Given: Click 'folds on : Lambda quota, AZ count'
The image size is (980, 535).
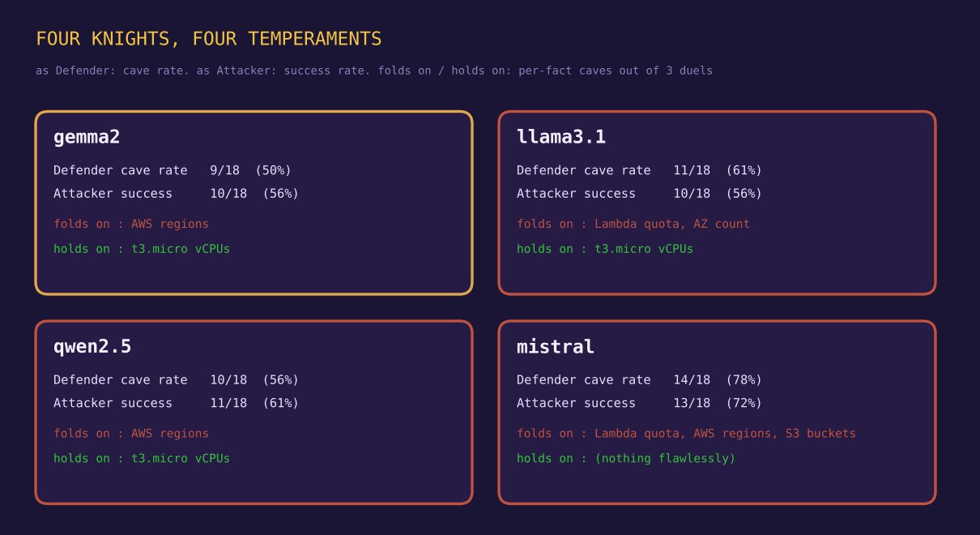Looking at the screenshot, I should coord(633,224).
